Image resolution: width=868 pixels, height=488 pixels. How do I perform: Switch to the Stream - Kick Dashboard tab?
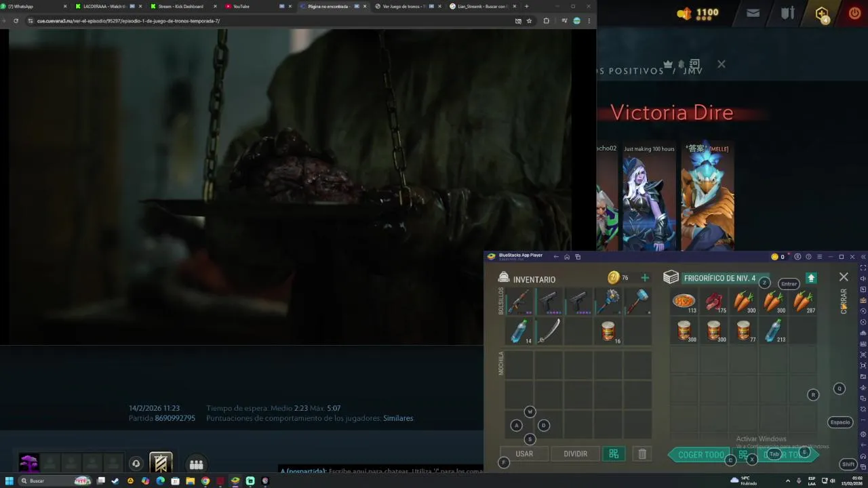pyautogui.click(x=183, y=6)
